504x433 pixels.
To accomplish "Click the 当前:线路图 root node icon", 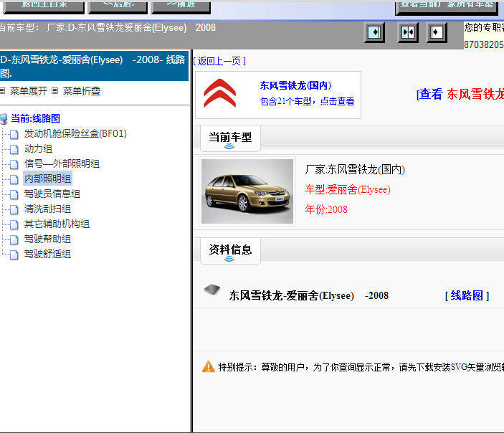I will click(4, 118).
